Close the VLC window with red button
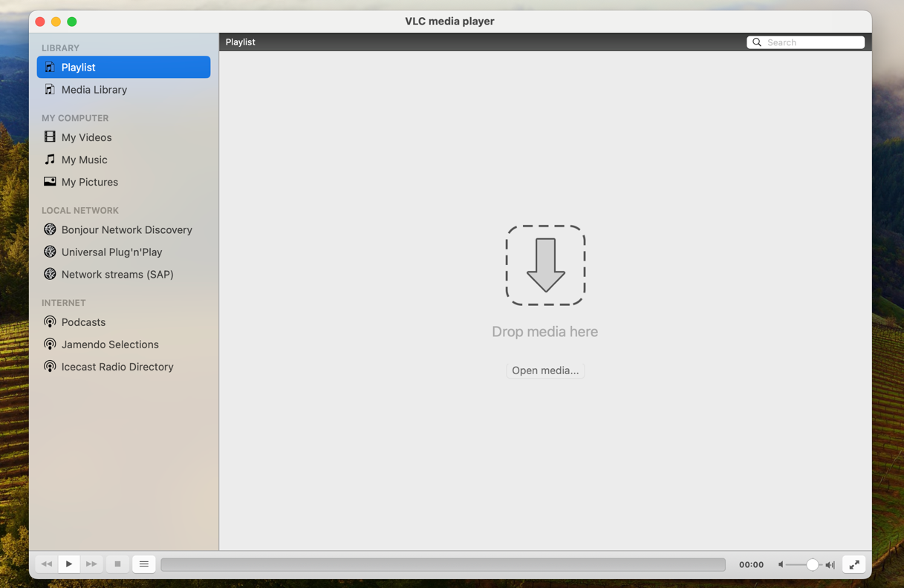This screenshot has height=588, width=904. 40,22
